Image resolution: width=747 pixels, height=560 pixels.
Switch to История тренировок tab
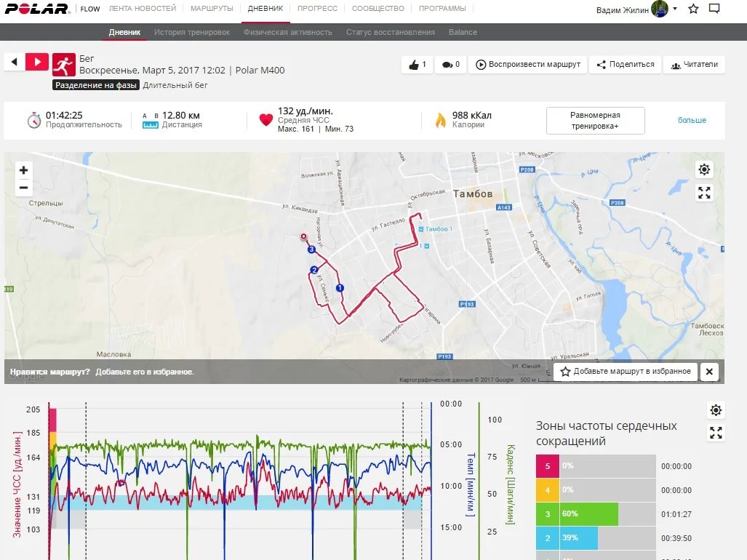[192, 32]
